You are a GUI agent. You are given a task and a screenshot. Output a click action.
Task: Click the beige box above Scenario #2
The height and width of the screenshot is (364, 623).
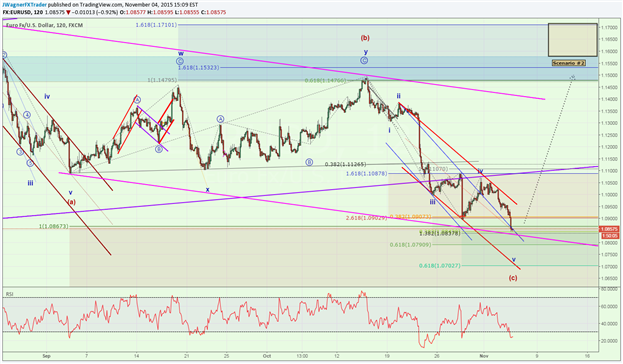(x=573, y=40)
